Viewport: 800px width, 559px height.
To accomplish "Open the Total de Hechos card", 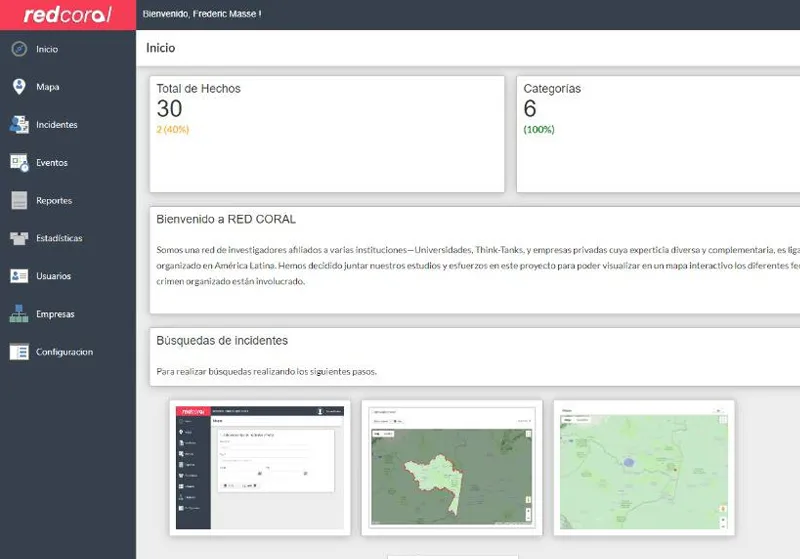I will [x=327, y=133].
